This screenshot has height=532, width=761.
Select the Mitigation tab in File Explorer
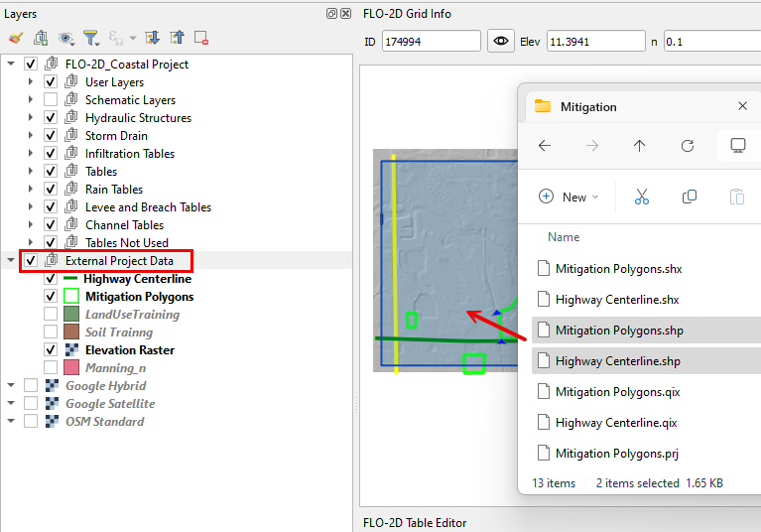[587, 106]
